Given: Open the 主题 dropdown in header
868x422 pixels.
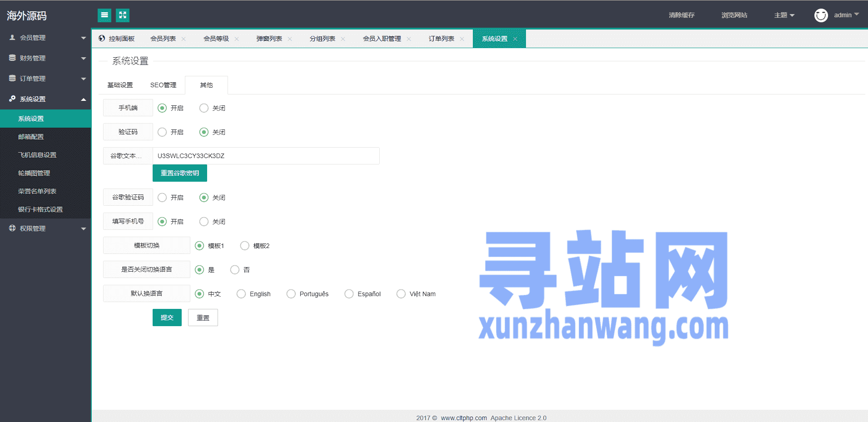Looking at the screenshot, I should 784,15.
